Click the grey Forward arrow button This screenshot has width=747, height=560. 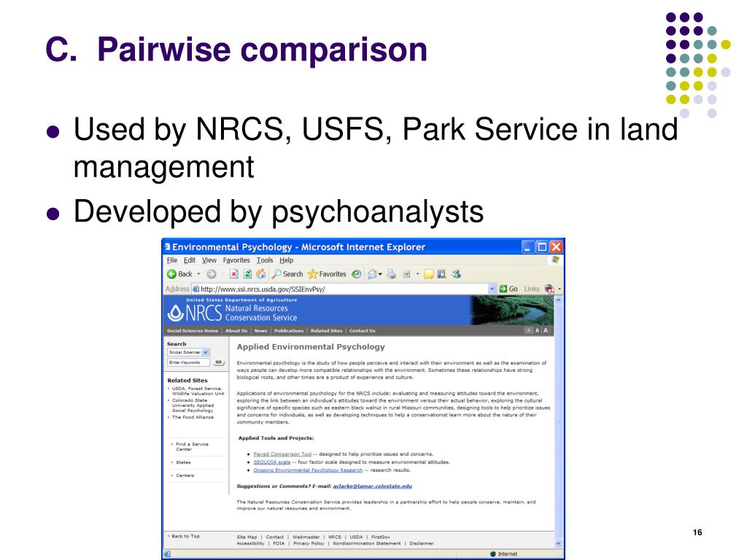pyautogui.click(x=211, y=274)
